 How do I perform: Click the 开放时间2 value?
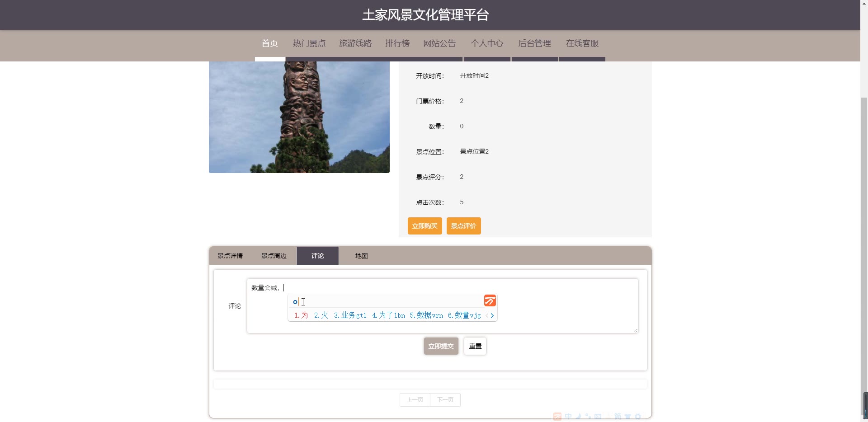[474, 75]
